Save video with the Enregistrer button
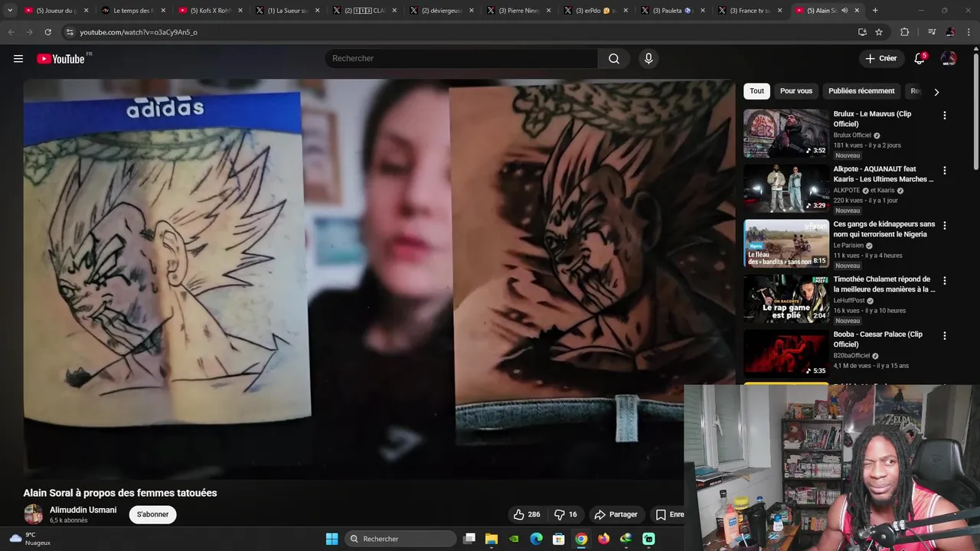 click(x=669, y=514)
